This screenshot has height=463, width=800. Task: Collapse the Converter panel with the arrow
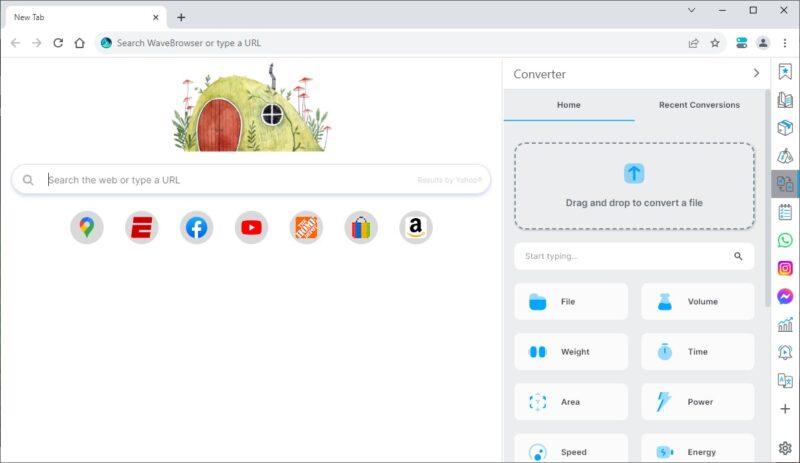[756, 74]
